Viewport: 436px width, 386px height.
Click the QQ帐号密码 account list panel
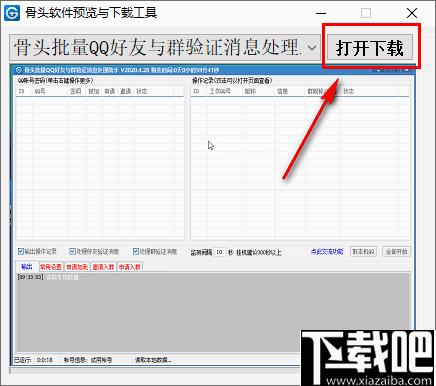[100, 163]
